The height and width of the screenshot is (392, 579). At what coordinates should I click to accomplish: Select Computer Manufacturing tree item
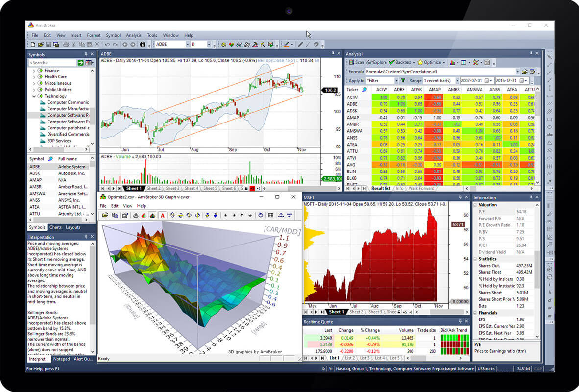click(65, 109)
